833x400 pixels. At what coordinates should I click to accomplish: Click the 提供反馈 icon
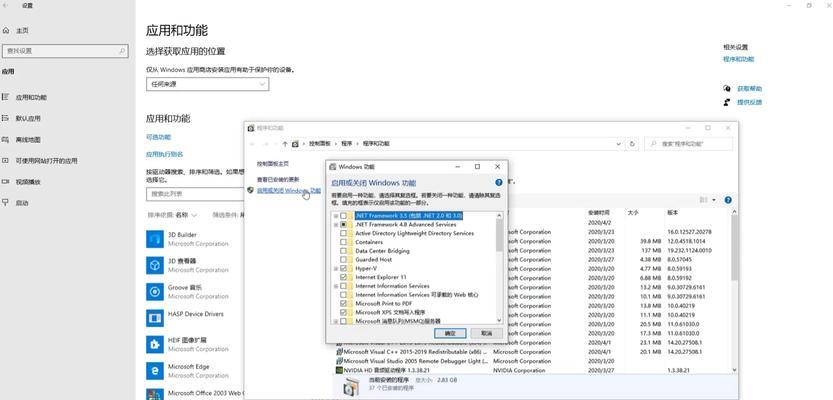[727, 102]
